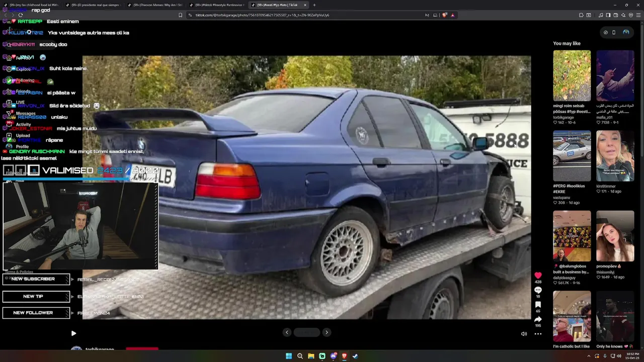Image resolution: width=644 pixels, height=362 pixels.
Task: Go to the next photo in the slideshow
Action: click(x=327, y=332)
